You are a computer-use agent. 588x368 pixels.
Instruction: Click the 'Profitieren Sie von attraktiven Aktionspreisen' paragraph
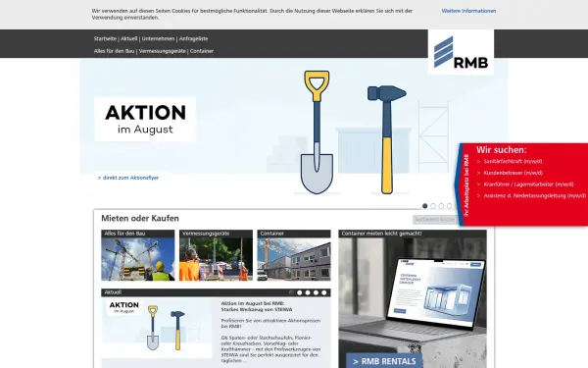tap(270, 324)
